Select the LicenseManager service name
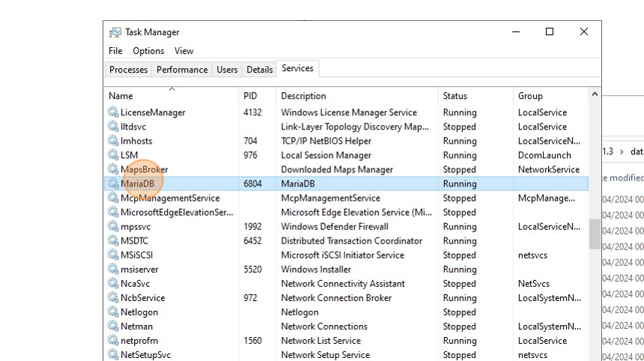644x361 pixels. [x=153, y=112]
